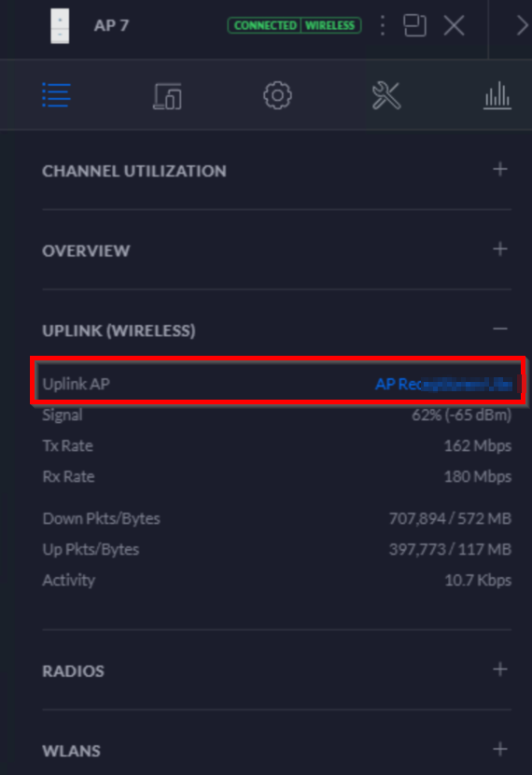
Task: Open the Uplink AP link
Action: [443, 384]
